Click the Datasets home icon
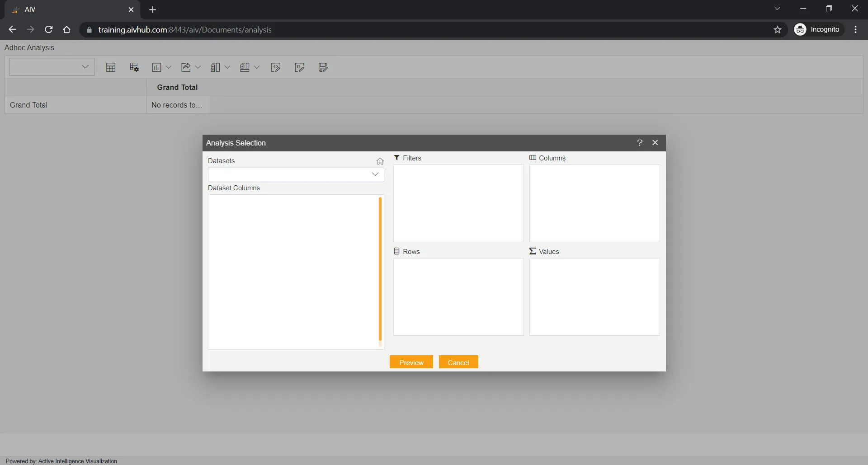Screen dimensions: 868x465 pos(380,161)
